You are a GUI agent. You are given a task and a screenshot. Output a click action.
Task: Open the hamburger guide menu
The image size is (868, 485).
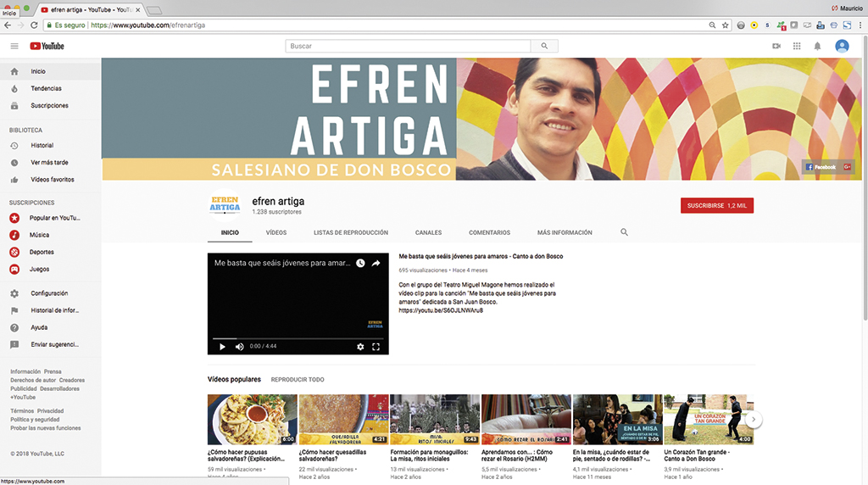14,46
